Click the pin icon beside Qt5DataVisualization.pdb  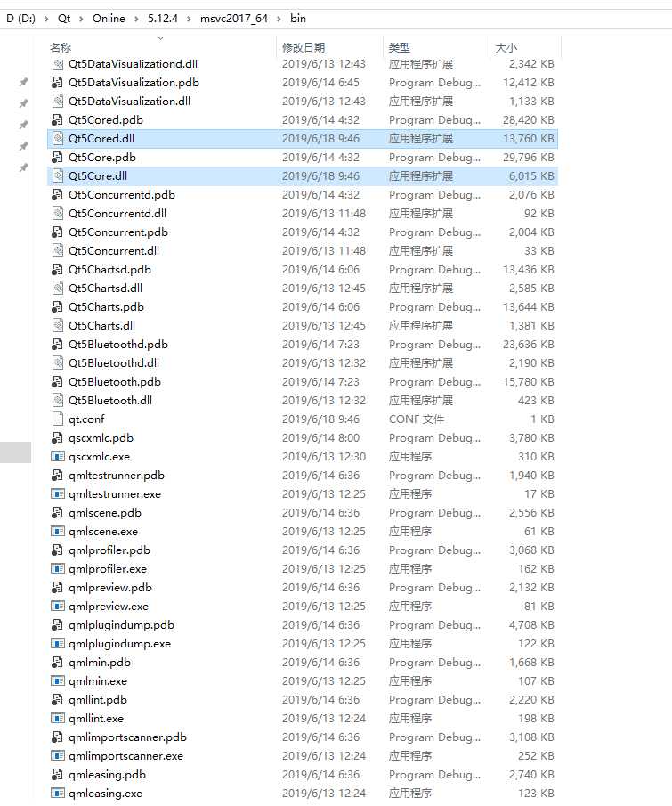[24, 82]
